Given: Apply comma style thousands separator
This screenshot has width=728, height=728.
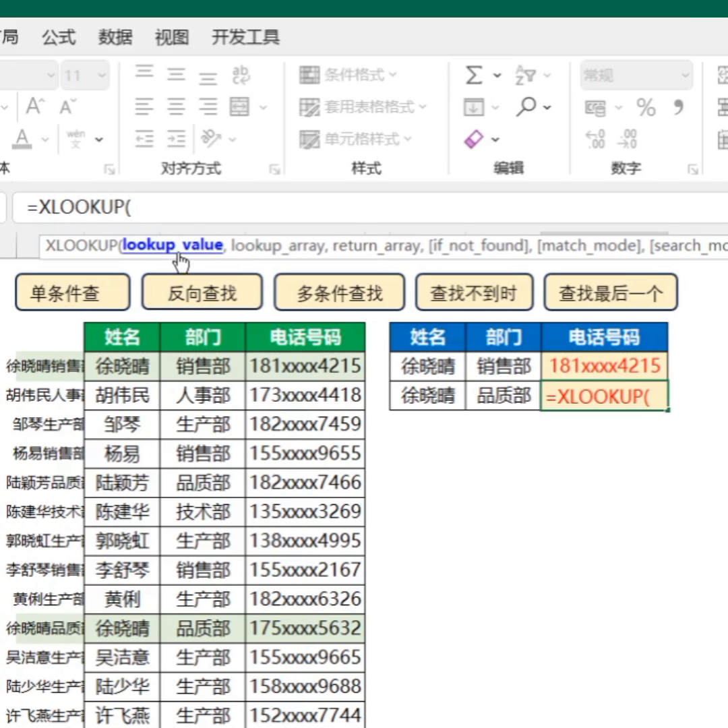Looking at the screenshot, I should click(678, 107).
